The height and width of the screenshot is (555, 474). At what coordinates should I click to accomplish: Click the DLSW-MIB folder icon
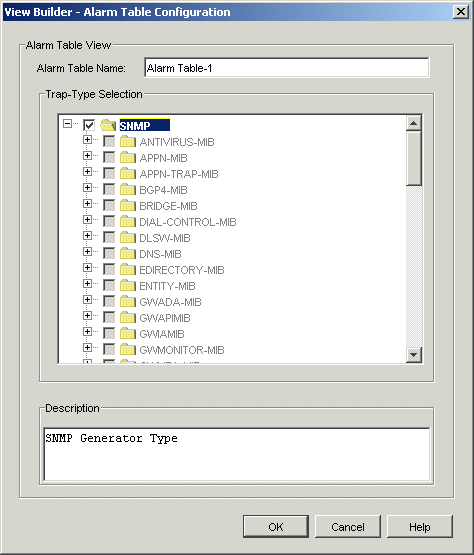(128, 238)
